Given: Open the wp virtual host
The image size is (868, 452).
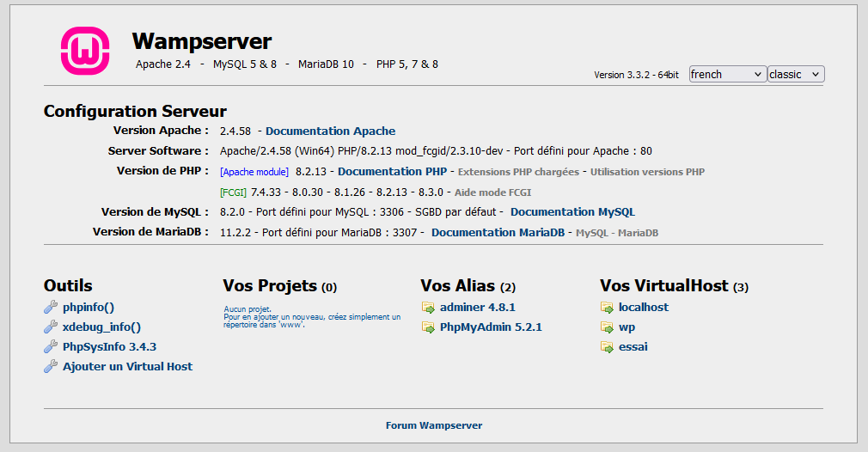Looking at the screenshot, I should pos(627,327).
